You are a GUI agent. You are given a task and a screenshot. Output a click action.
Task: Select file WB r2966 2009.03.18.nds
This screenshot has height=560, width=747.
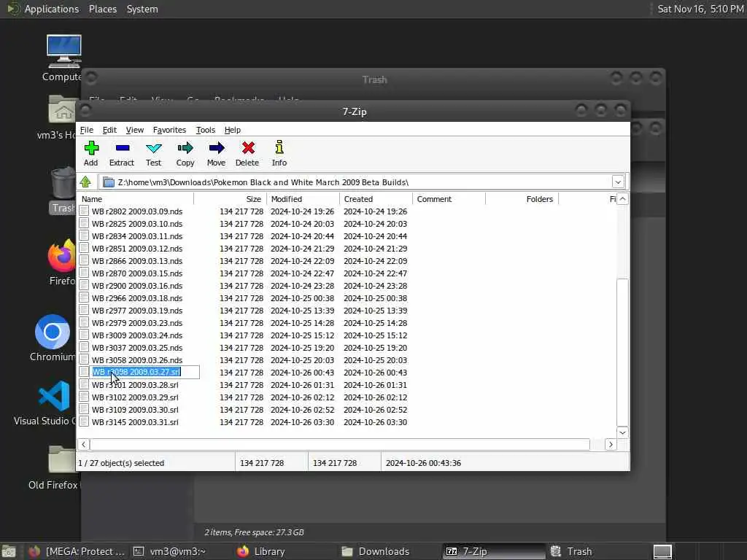click(x=137, y=297)
